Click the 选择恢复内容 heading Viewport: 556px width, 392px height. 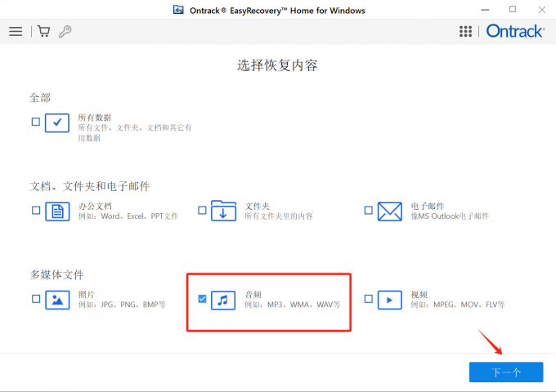coord(277,65)
